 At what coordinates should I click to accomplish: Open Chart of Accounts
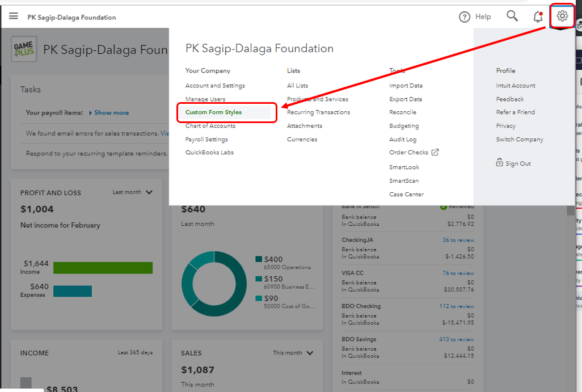point(210,126)
